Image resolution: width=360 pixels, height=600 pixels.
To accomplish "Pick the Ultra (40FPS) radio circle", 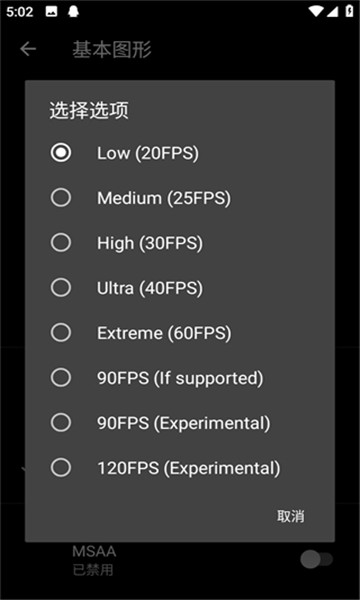I will 61,288.
